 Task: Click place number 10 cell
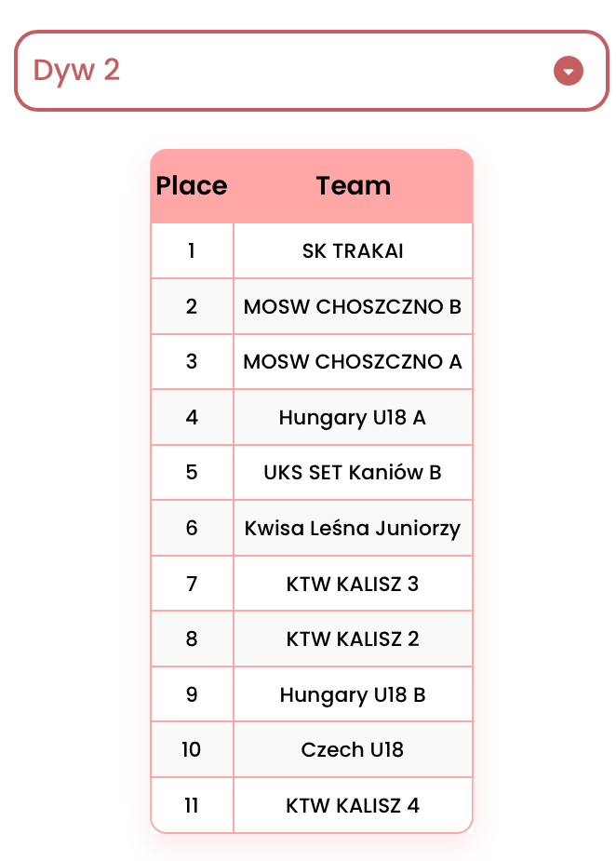click(x=192, y=749)
